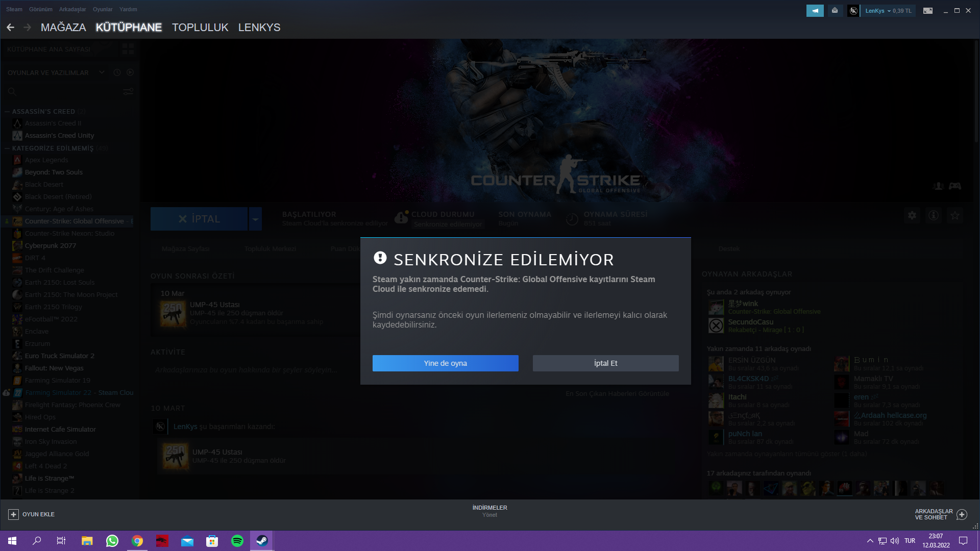Select Fallout: New Vegas entry

tap(54, 368)
